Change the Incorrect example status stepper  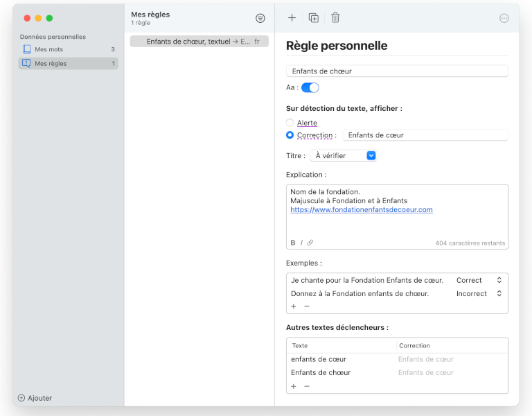pyautogui.click(x=499, y=293)
